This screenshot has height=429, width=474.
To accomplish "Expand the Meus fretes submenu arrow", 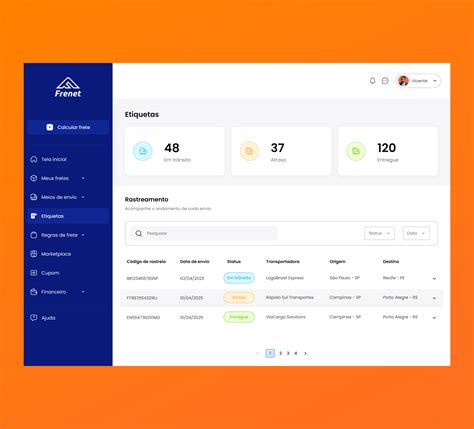I will 83,178.
